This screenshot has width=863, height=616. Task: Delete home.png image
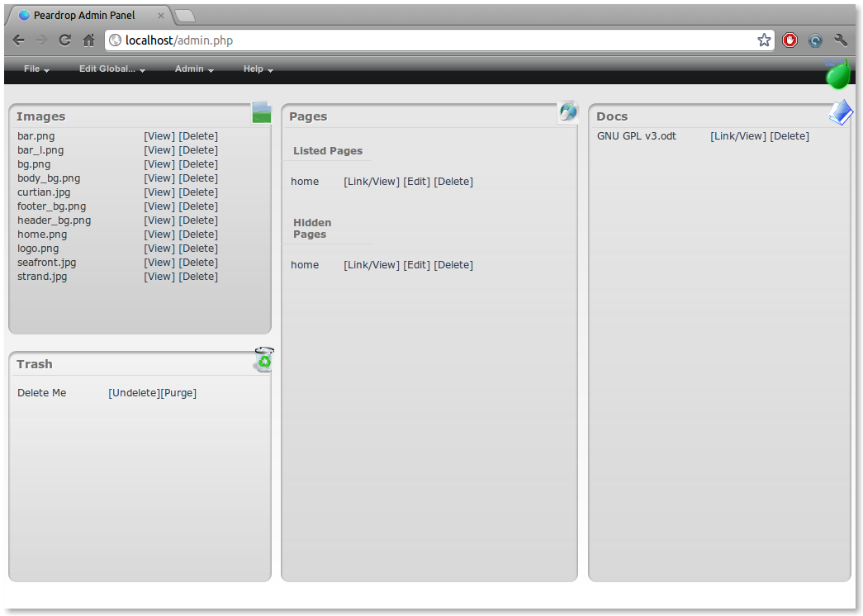tap(198, 234)
